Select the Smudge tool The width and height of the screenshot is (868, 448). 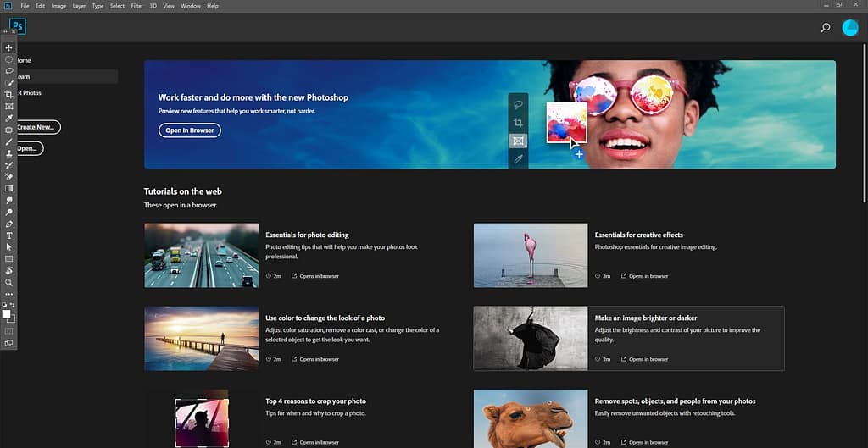8,200
